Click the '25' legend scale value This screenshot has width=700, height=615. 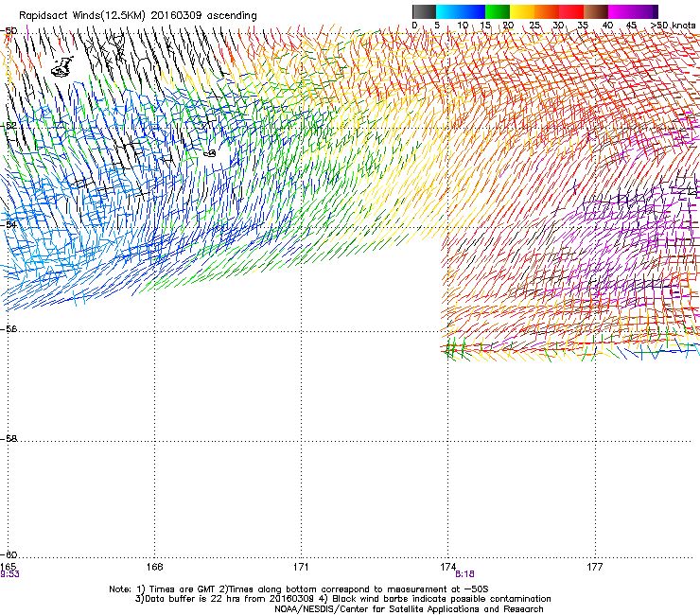(x=534, y=25)
